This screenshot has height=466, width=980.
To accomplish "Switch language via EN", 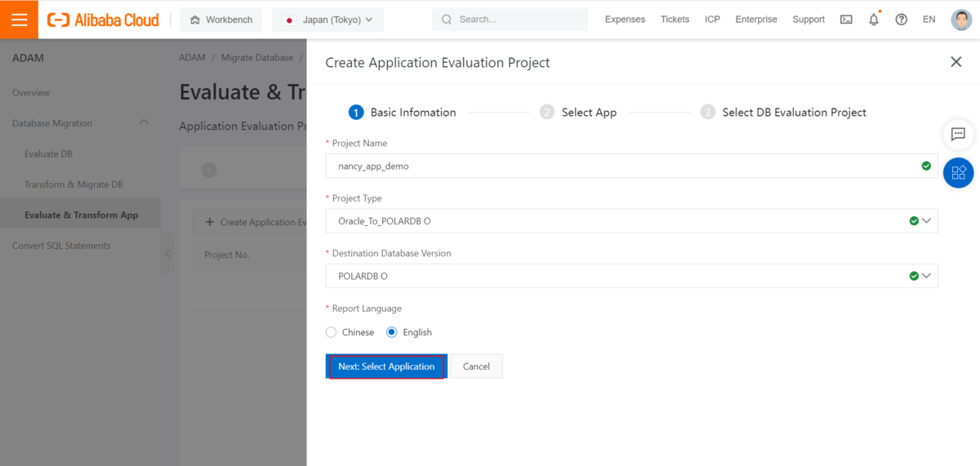I will pos(929,20).
